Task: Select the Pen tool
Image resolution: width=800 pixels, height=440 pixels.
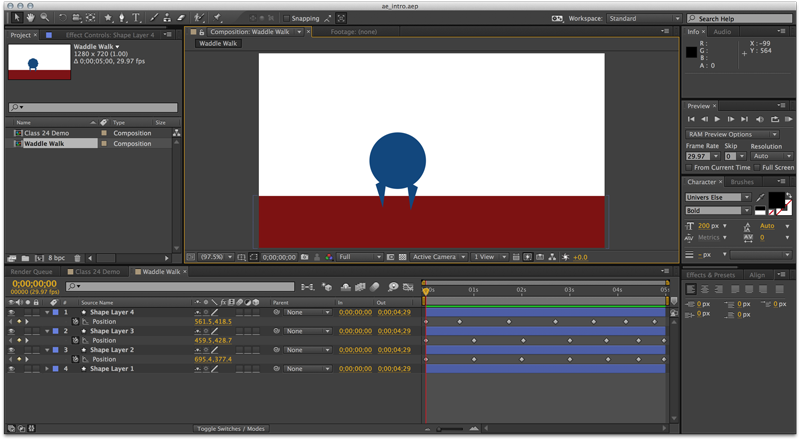Action: coord(122,18)
